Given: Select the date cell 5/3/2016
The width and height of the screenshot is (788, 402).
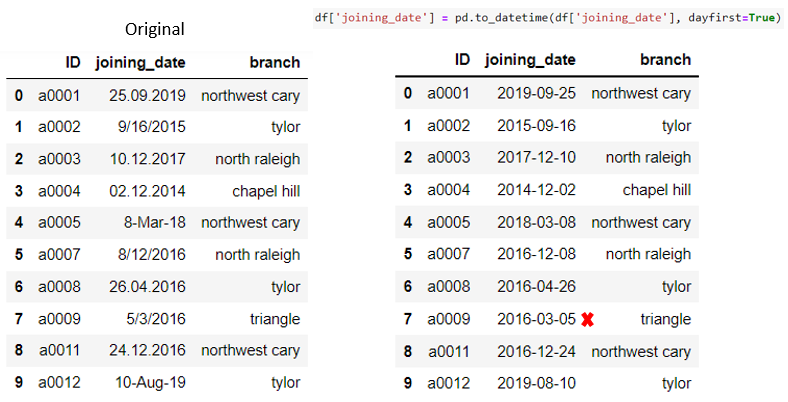Looking at the screenshot, I should pos(156,319).
